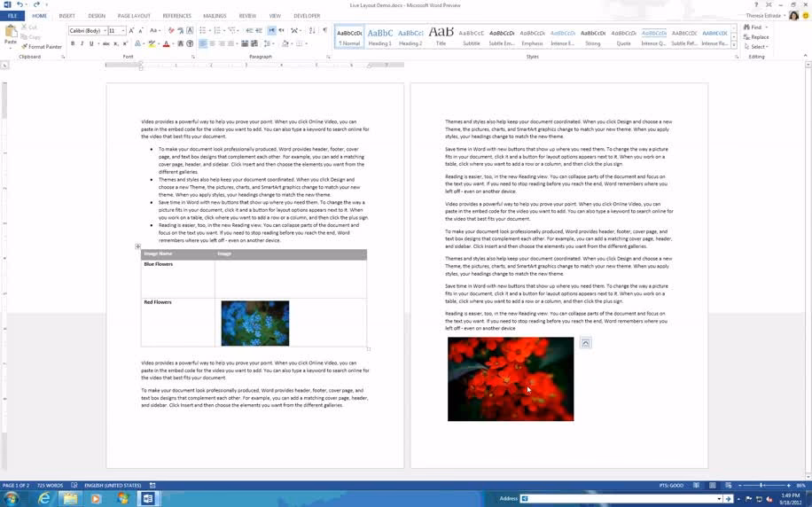Viewport: 812px width, 507px height.
Task: Select Align Left paragraph alignment
Action: pos(202,43)
